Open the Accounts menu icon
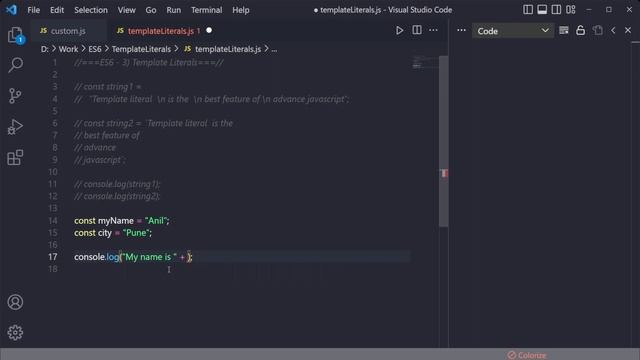640x360 pixels. coord(16,302)
